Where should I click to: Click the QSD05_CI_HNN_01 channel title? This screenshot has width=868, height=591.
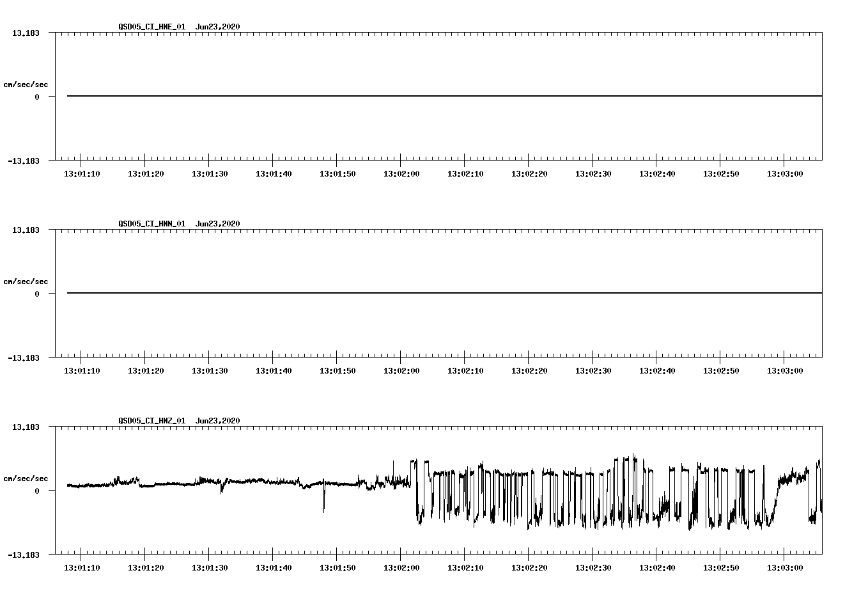[x=152, y=224]
